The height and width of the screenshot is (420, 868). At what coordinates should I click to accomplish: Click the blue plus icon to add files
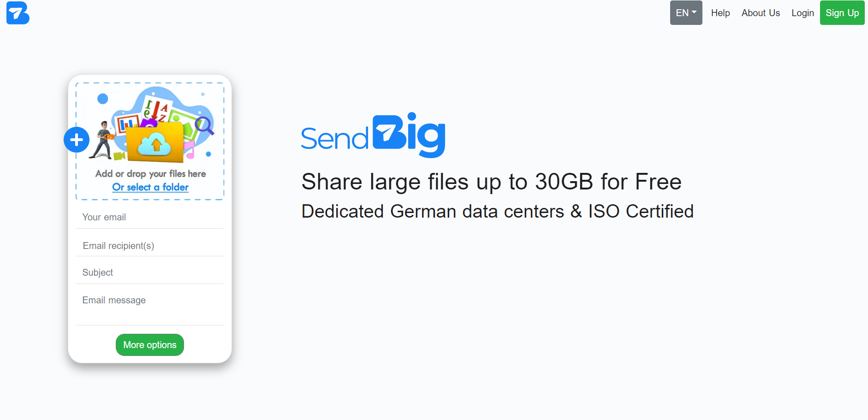click(x=77, y=139)
